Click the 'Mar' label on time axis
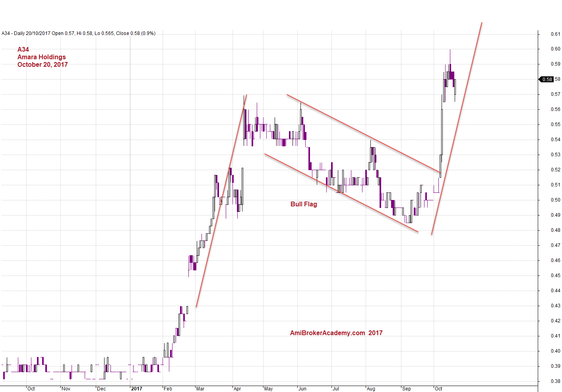Viewport: 562px width, 392px height. click(x=200, y=389)
